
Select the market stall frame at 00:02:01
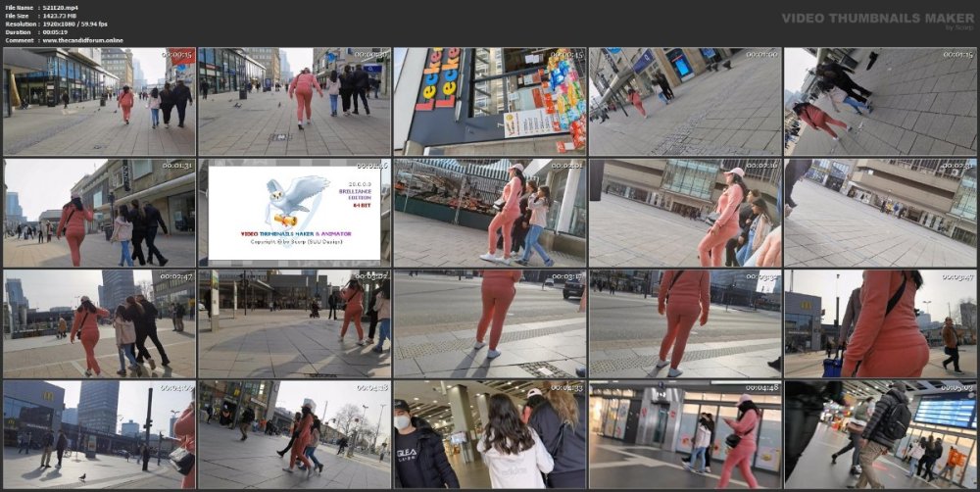490,213
